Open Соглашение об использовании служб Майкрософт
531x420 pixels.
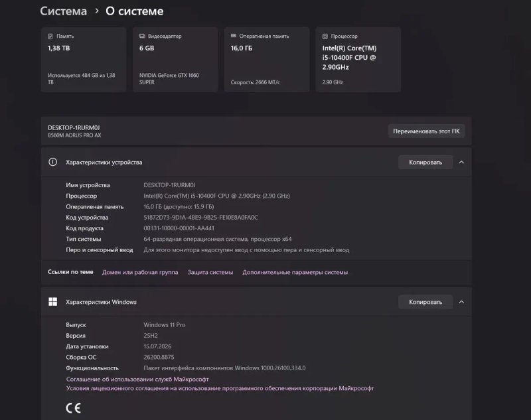click(x=137, y=379)
